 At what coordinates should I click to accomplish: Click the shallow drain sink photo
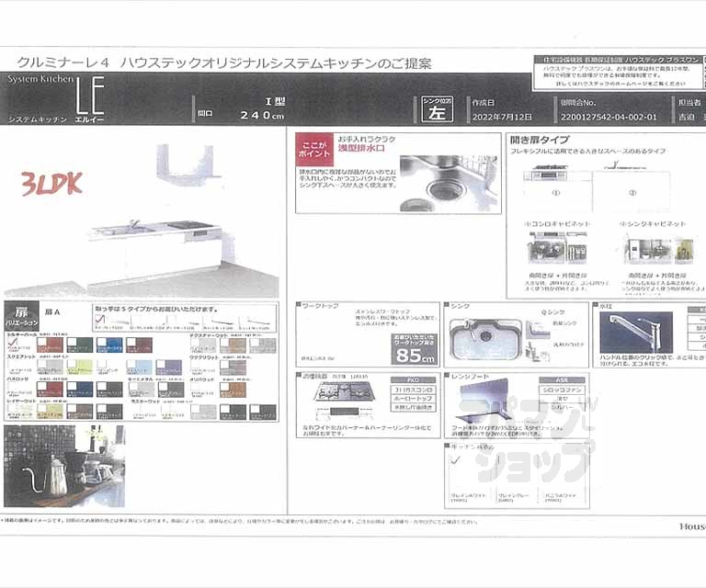click(448, 177)
